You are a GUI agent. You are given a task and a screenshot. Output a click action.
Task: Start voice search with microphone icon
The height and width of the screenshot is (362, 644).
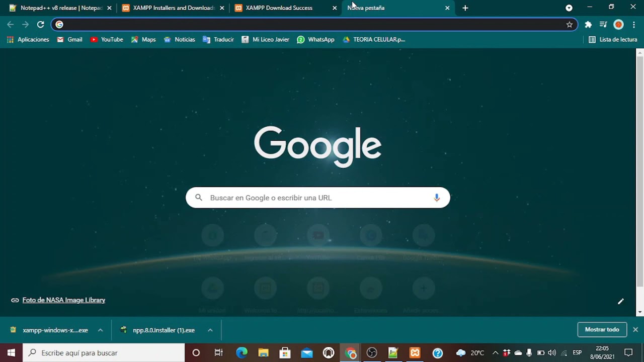pos(437,198)
